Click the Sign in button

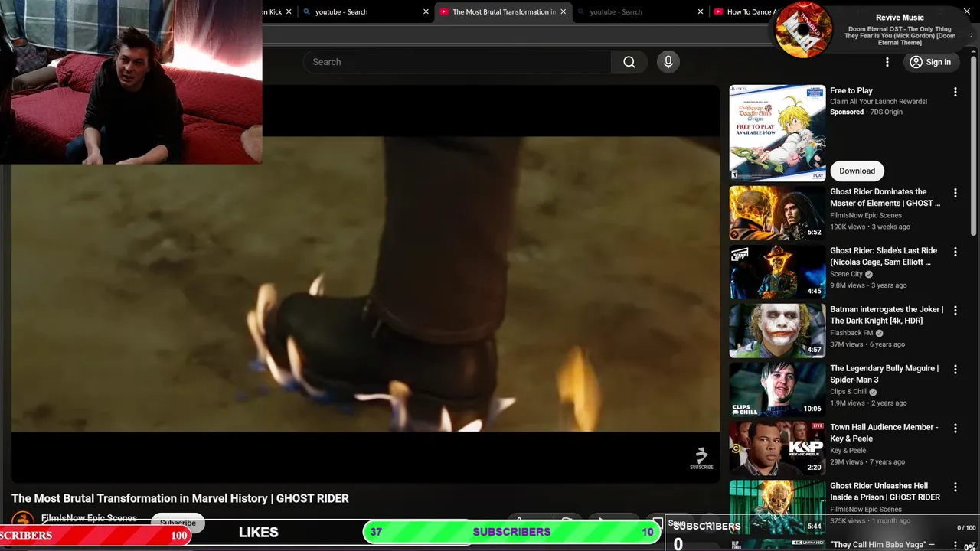pos(931,62)
